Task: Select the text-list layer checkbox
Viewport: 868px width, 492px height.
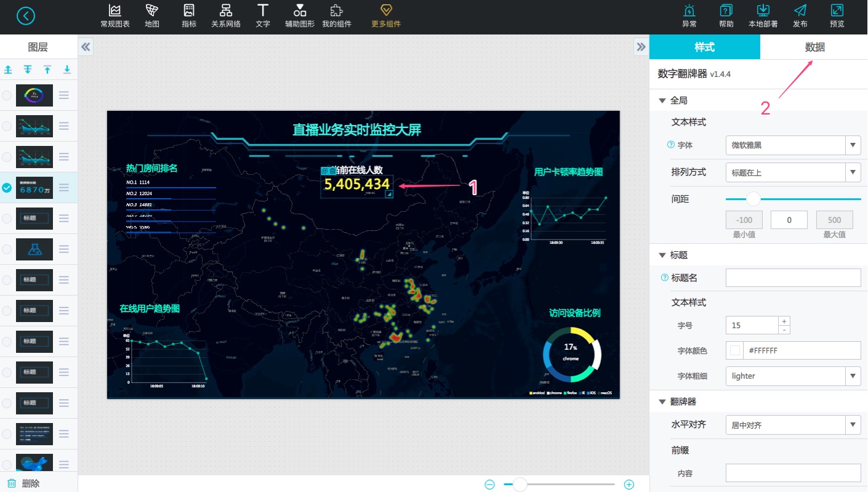Action: pos(7,434)
